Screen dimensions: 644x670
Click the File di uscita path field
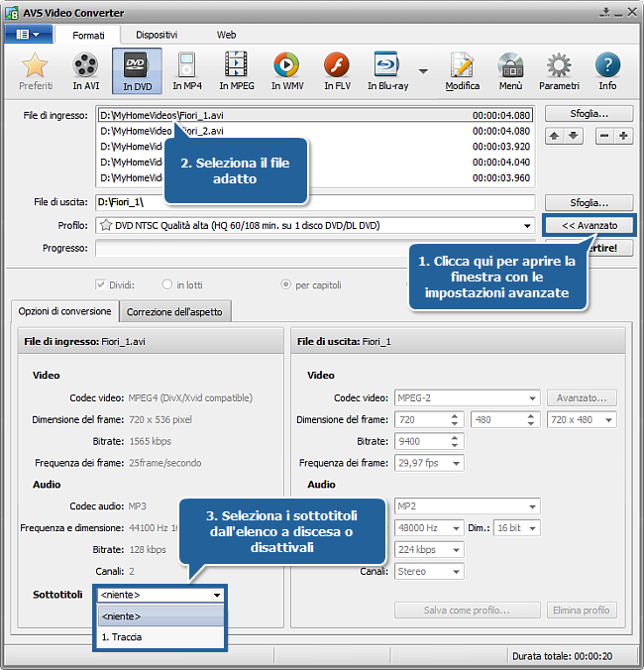pyautogui.click(x=315, y=203)
